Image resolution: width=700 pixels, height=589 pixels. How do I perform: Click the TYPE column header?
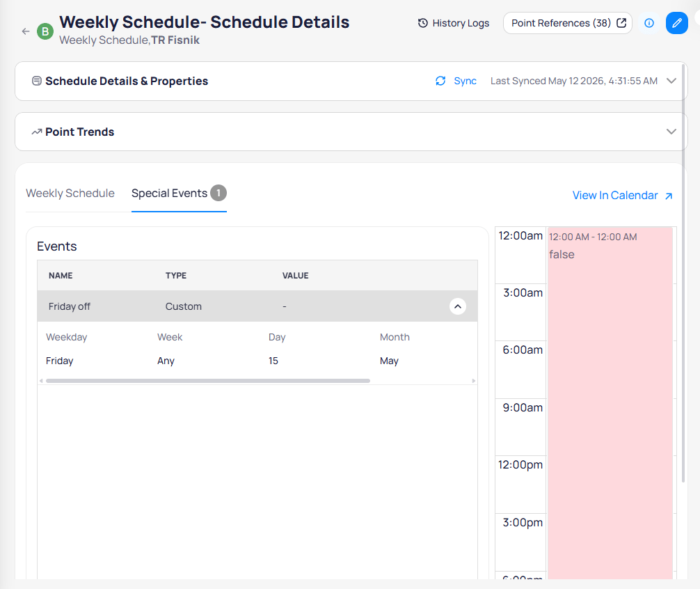click(176, 276)
